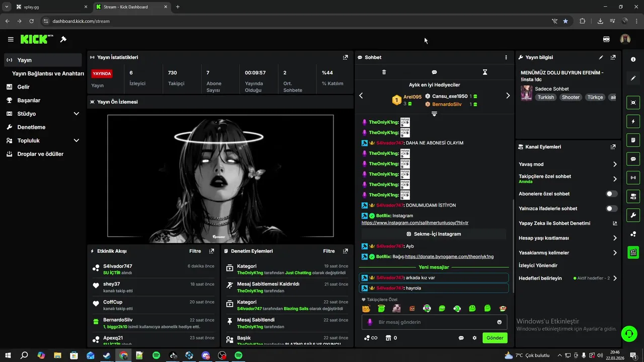644x362 pixels.
Task: Select the Turkish tag chip
Action: click(x=545, y=97)
